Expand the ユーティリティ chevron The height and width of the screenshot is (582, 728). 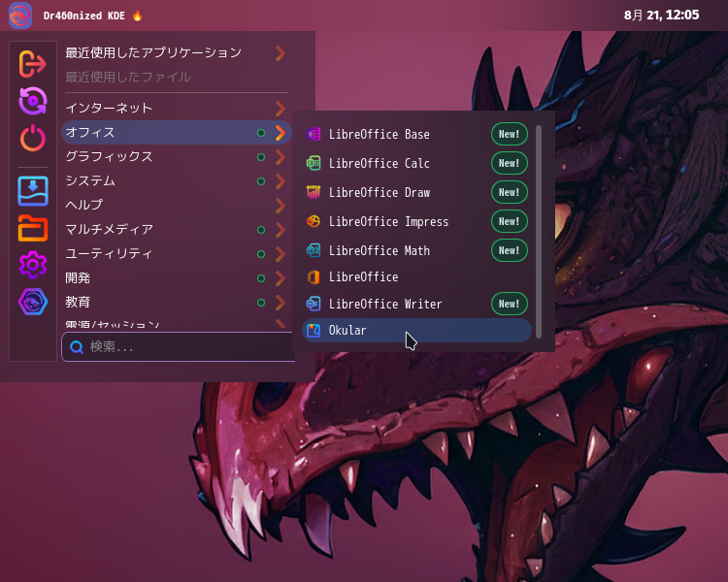[x=280, y=254]
